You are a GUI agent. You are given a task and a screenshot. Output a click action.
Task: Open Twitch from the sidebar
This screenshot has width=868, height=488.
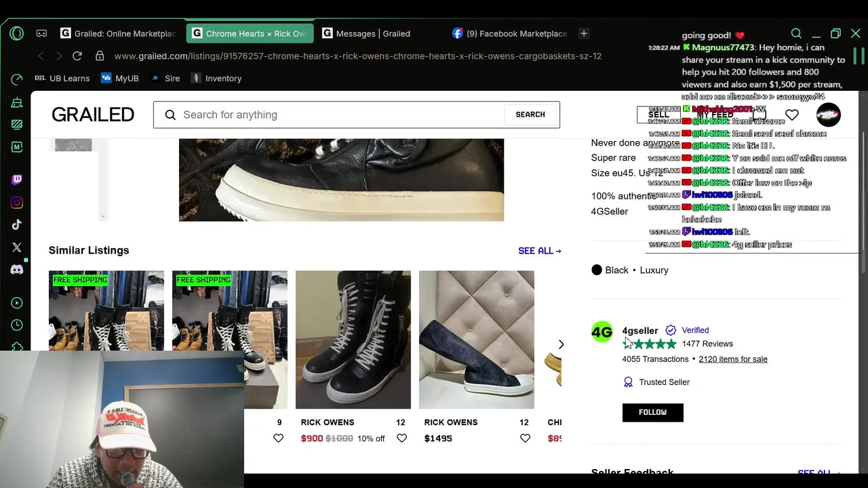click(17, 180)
